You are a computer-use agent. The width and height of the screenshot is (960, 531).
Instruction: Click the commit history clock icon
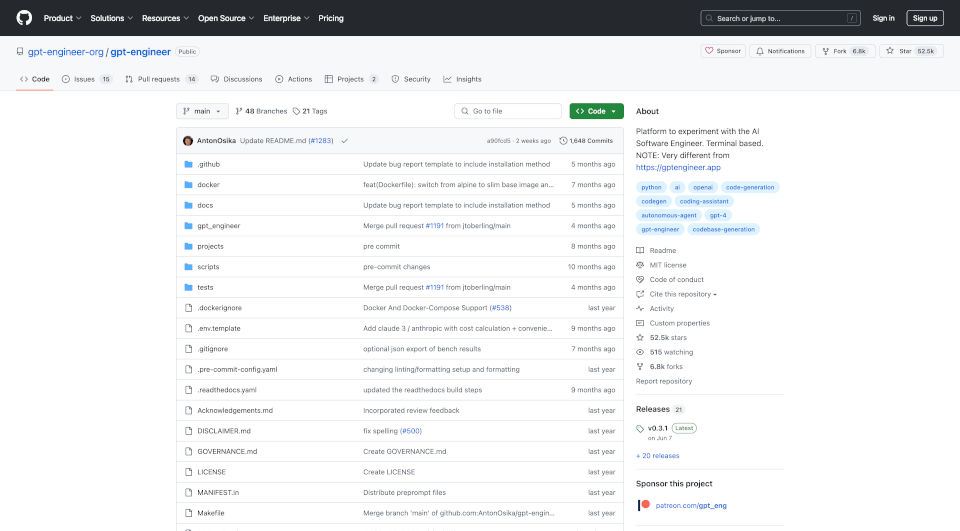pyautogui.click(x=564, y=141)
